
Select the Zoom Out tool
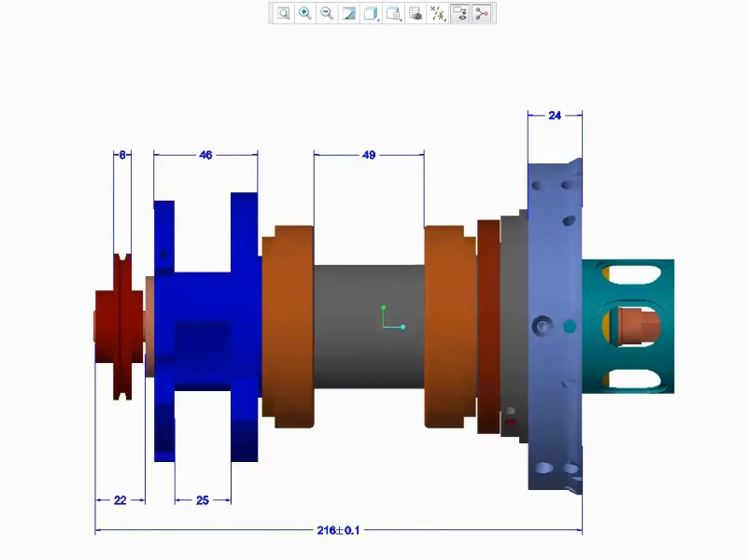[327, 13]
